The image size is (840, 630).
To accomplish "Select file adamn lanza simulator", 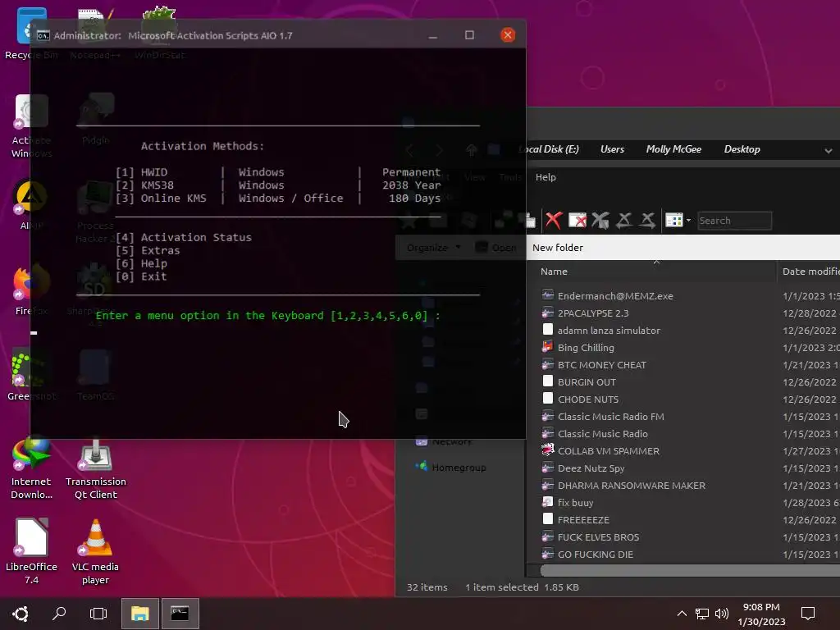I will pyautogui.click(x=609, y=331).
